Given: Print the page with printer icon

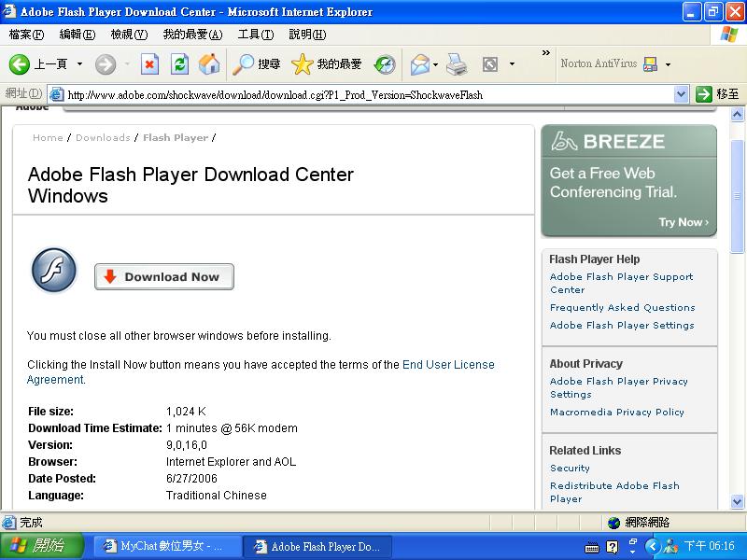Looking at the screenshot, I should 457,64.
